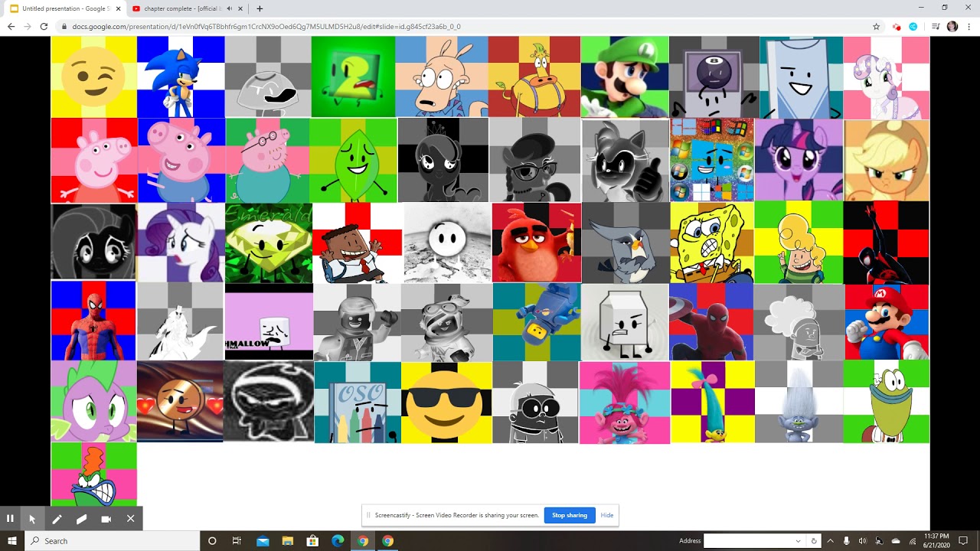Open Chrome media controls button
The width and height of the screenshot is (980, 551).
click(x=936, y=26)
